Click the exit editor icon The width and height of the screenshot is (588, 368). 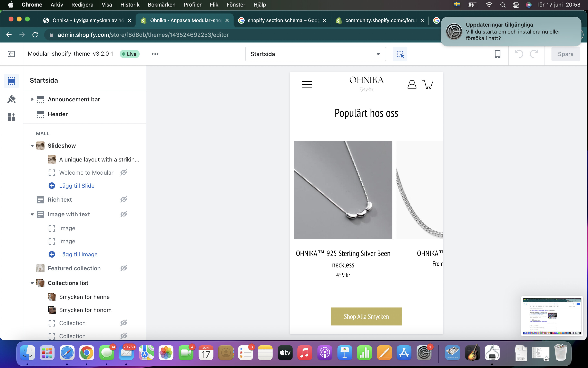click(11, 54)
